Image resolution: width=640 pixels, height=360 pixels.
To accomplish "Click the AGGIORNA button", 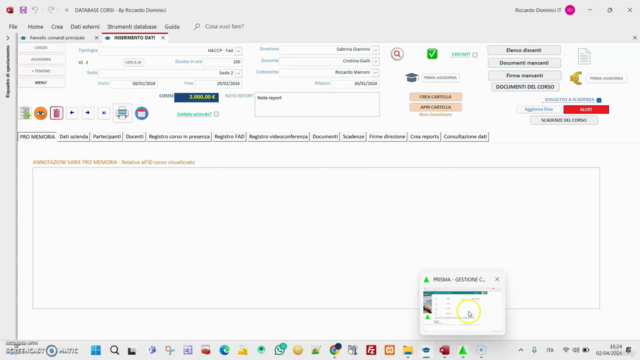I will click(x=41, y=59).
